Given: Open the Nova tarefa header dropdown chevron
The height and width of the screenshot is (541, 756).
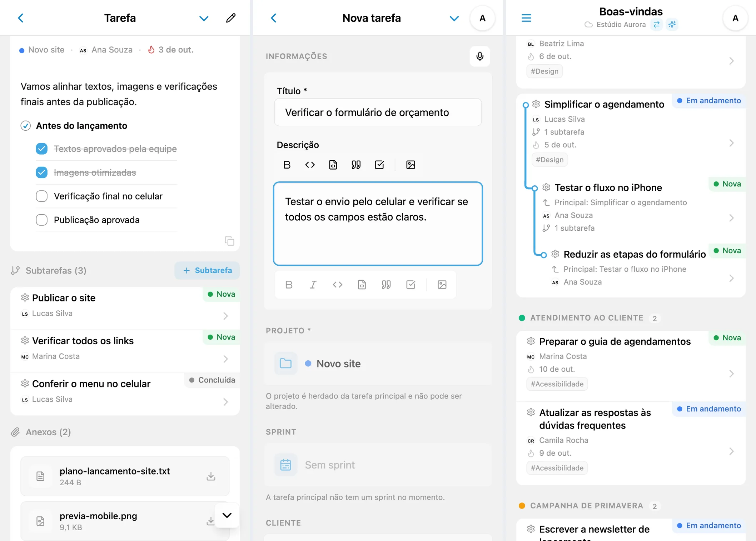Looking at the screenshot, I should 454,18.
